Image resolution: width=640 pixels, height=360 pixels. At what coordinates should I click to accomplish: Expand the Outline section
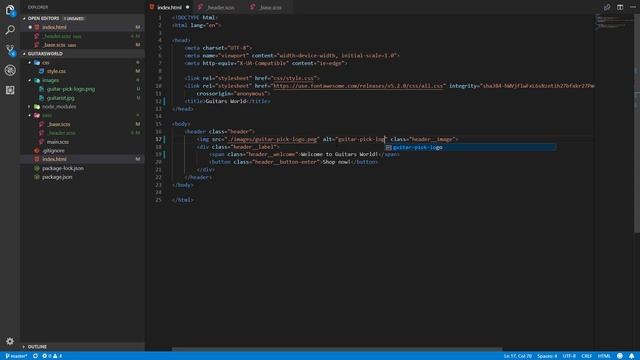point(24,347)
